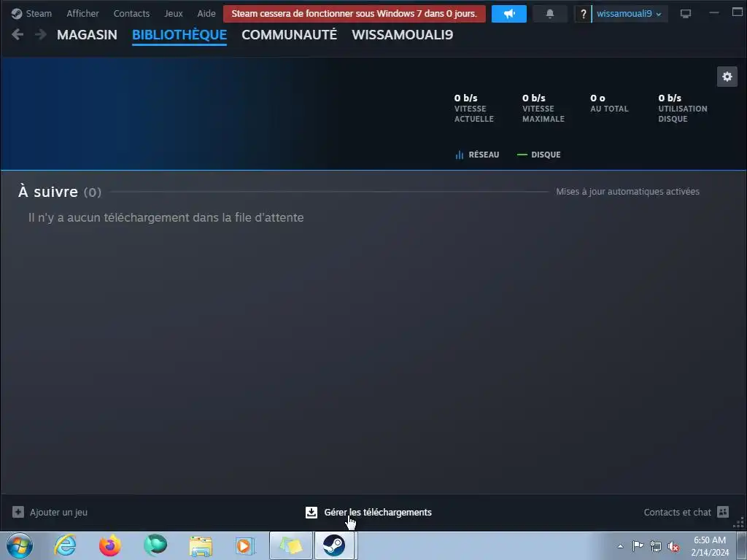Switch to the BIBLIOTHÈQUE tab

pyautogui.click(x=179, y=35)
